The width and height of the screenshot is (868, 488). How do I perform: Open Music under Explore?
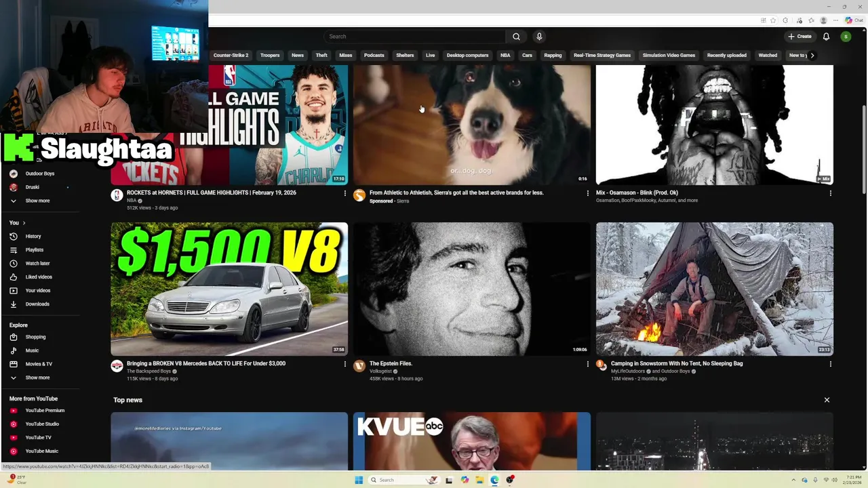(x=32, y=350)
